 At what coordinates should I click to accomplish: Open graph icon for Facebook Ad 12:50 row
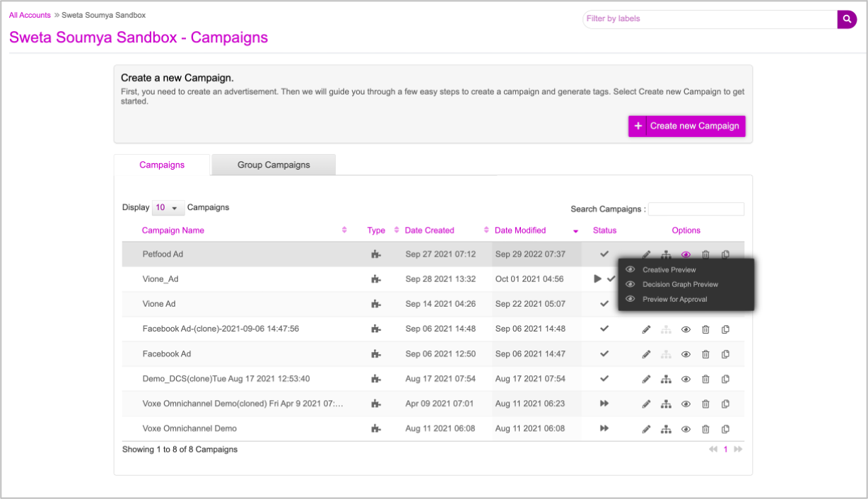point(666,354)
